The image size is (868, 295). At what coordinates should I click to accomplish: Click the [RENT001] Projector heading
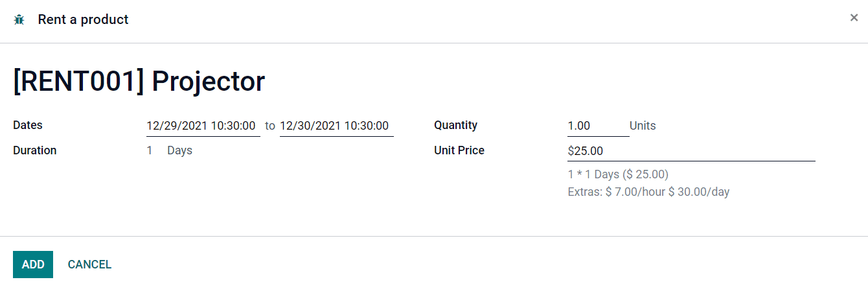pyautogui.click(x=139, y=82)
